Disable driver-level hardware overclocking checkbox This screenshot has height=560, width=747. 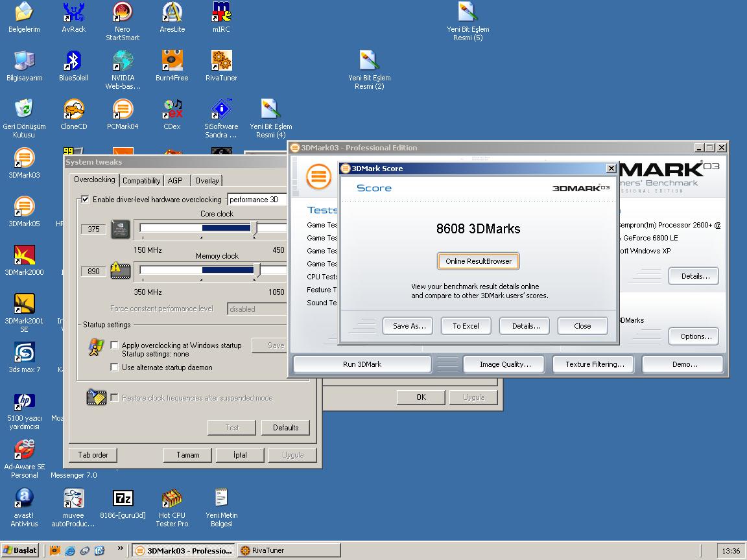(85, 200)
